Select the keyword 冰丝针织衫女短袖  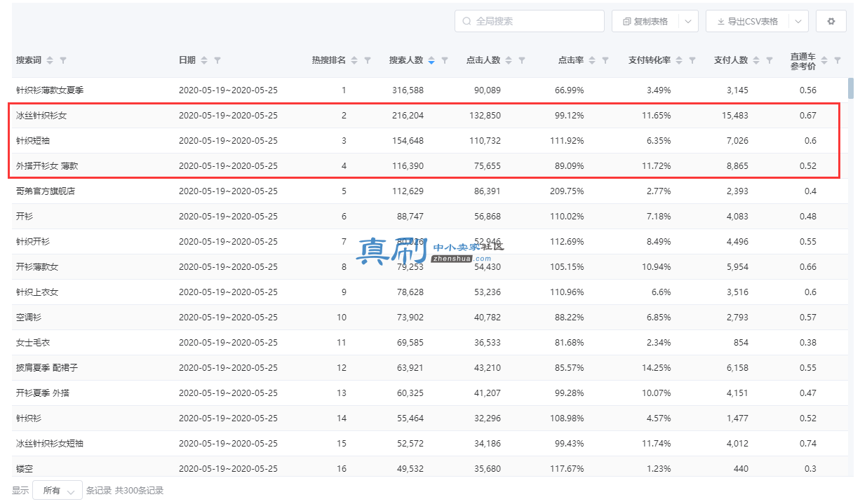tap(50, 444)
